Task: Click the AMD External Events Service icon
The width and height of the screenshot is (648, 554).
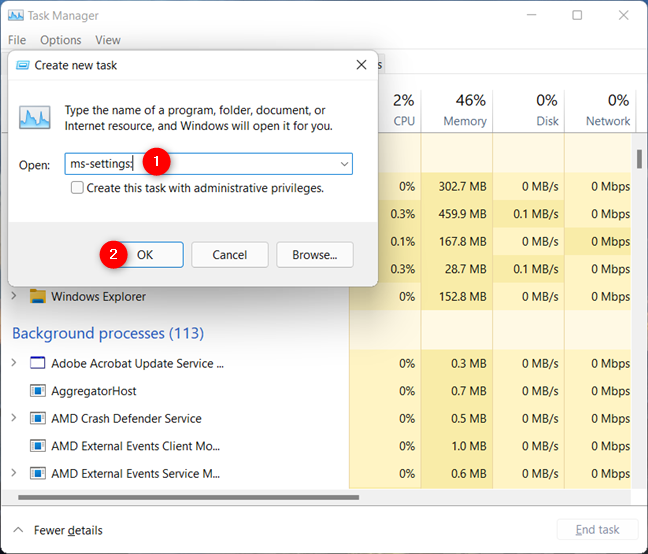Action: coord(38,473)
